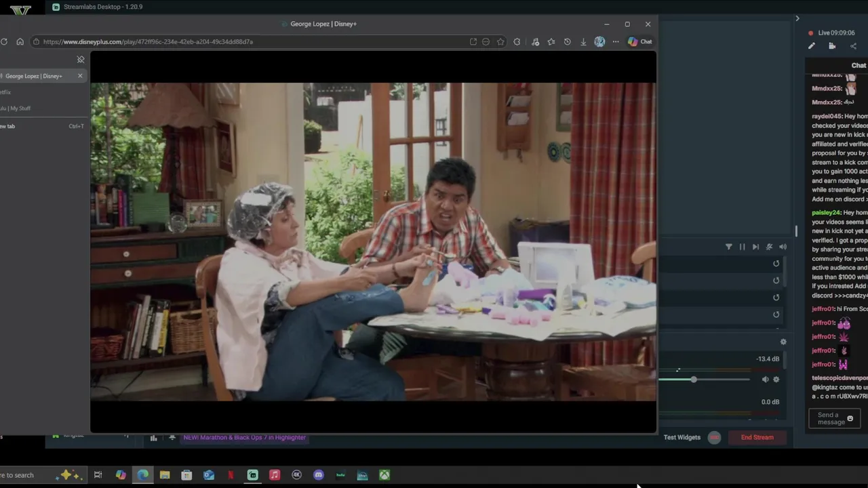Screen dimensions: 868x488
Task: Toggle the recording button
Action: point(714,437)
